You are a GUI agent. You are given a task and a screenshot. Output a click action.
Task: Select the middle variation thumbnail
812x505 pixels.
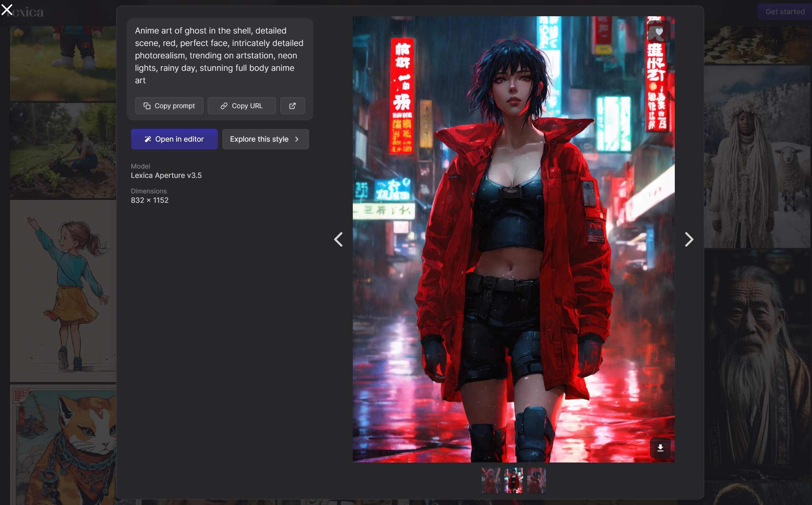coord(513,480)
